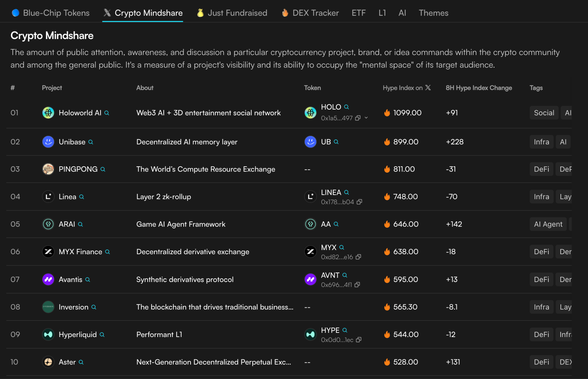The width and height of the screenshot is (588, 379).
Task: Copy the HOLO token contract address
Action: point(358,118)
